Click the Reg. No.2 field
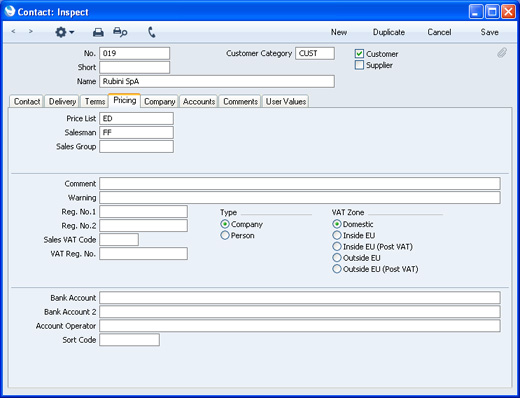This screenshot has height=398, width=520. (x=143, y=226)
